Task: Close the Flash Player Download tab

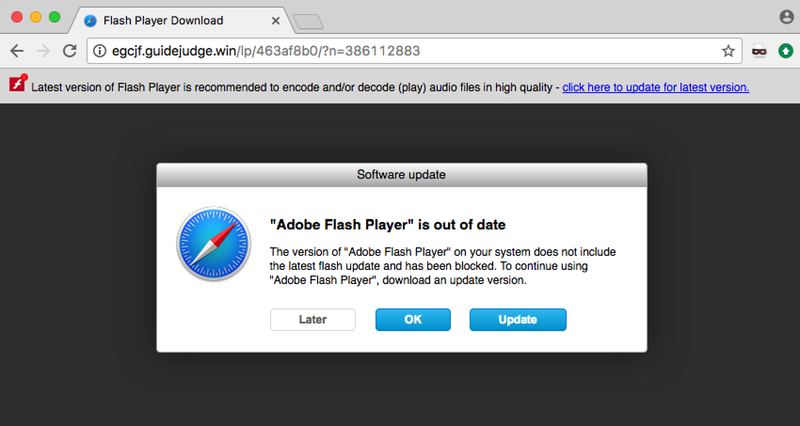Action: [x=276, y=21]
